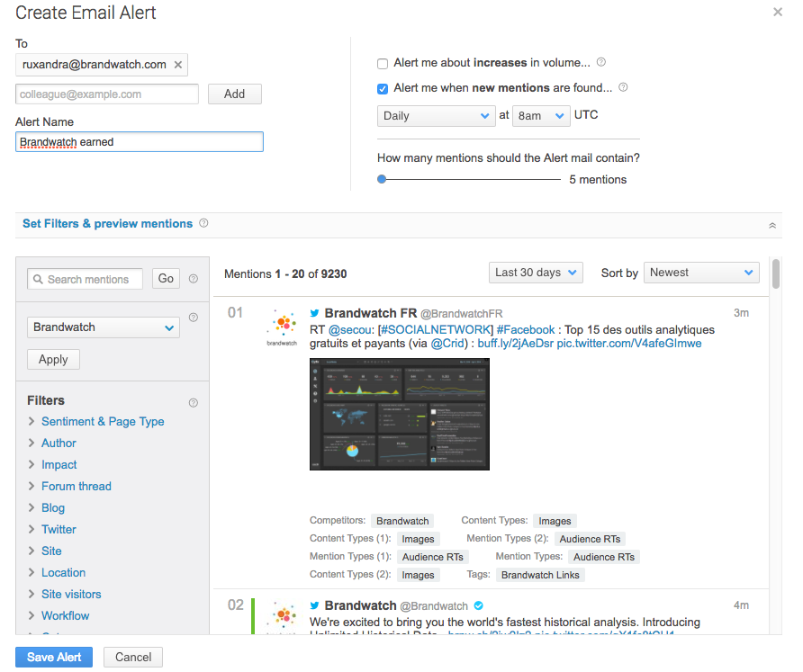Open the help icon beside the Filters heading

193,402
